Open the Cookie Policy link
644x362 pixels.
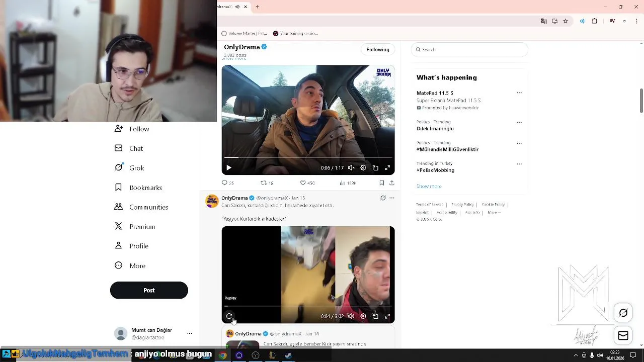[493, 205]
